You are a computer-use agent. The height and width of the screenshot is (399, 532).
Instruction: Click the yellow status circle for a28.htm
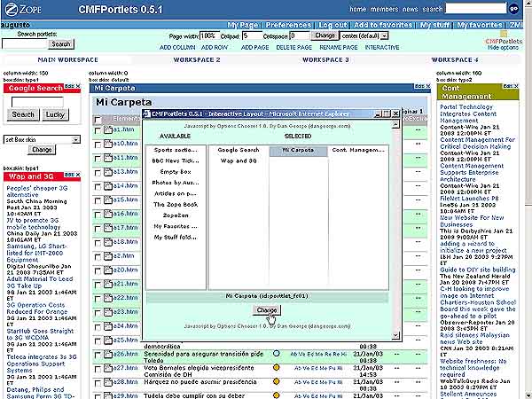276,381
